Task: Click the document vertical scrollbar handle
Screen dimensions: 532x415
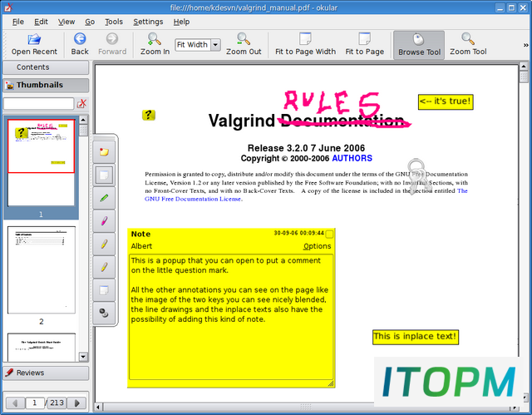Action: pyautogui.click(x=524, y=77)
